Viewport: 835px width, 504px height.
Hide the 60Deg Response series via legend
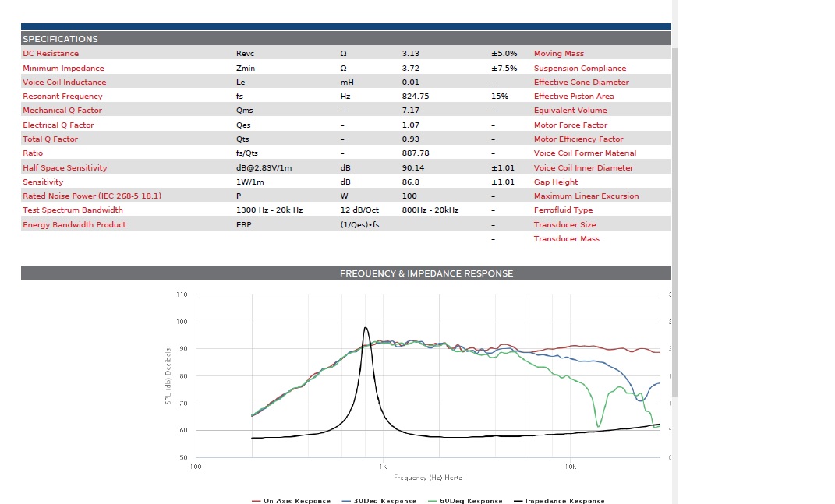click(x=465, y=501)
